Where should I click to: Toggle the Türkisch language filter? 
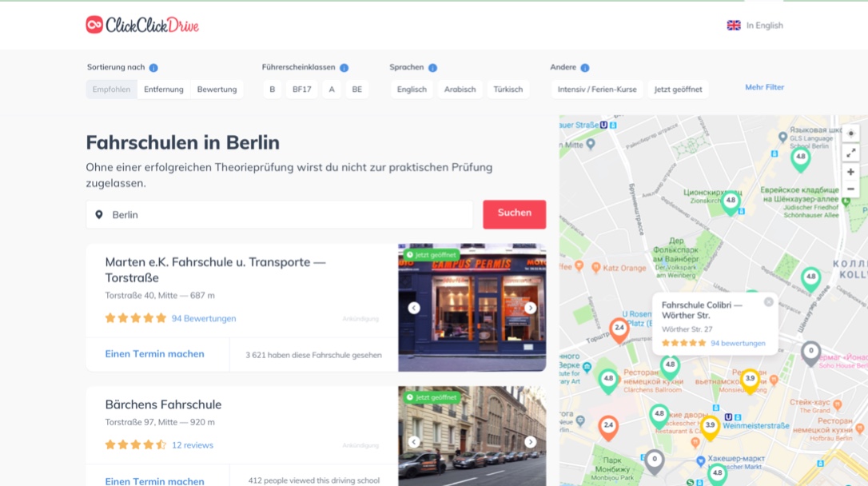(508, 89)
